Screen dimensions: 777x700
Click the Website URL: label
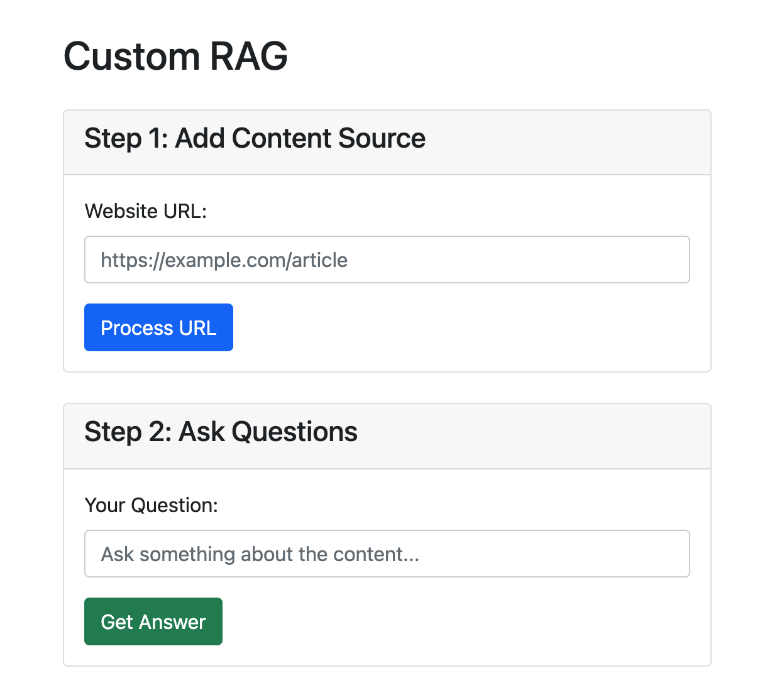(146, 211)
